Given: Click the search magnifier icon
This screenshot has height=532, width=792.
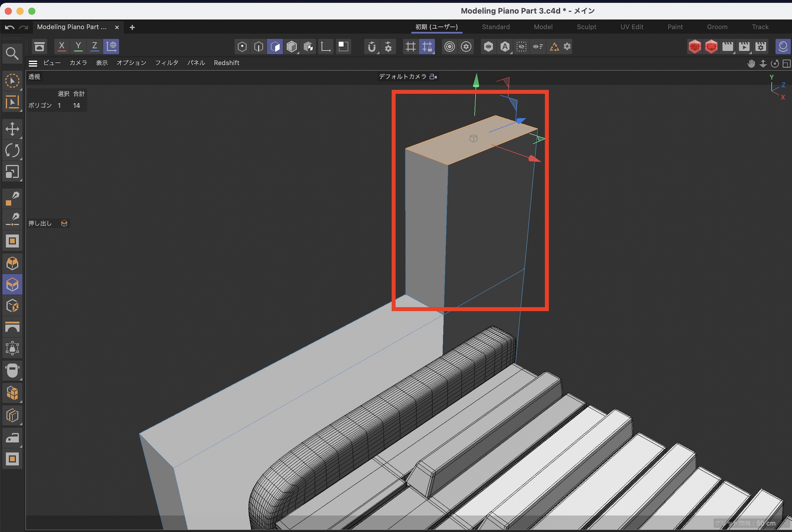Looking at the screenshot, I should click(x=12, y=53).
